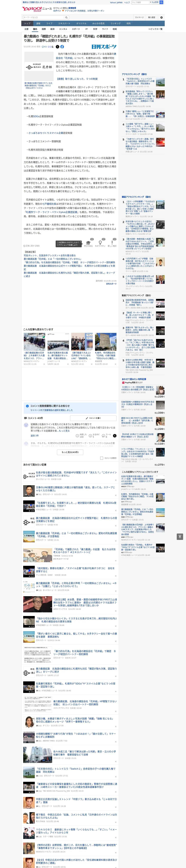Viewport: 186px width, 868px height.
Task: Click the blue search button in the top bar
Action: (161, 2)
